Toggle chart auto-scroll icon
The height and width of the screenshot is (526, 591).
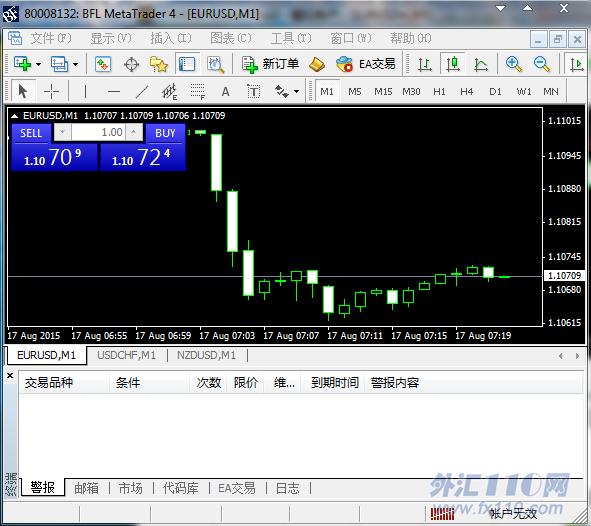[576, 64]
